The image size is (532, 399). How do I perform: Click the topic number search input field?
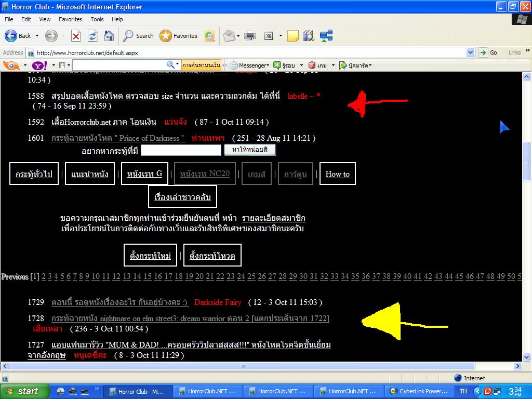[x=181, y=150]
